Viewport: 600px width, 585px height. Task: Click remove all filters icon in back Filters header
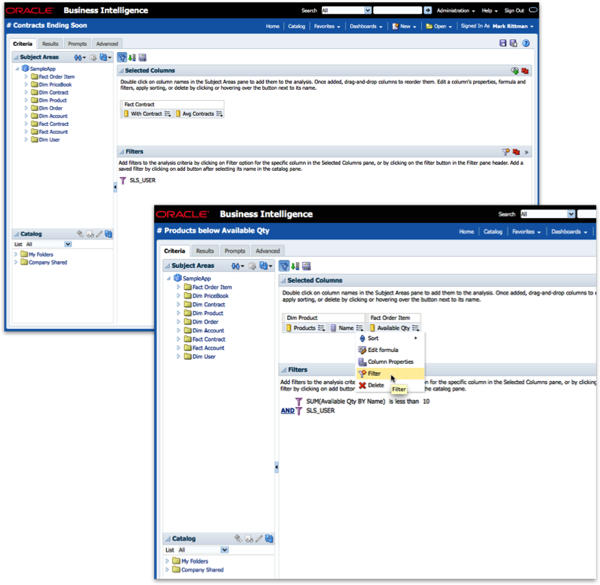[x=516, y=152]
